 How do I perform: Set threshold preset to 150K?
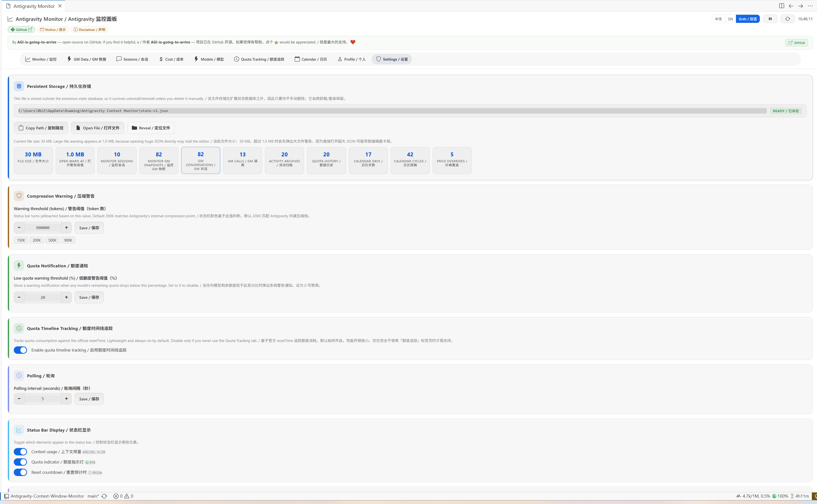pos(21,240)
